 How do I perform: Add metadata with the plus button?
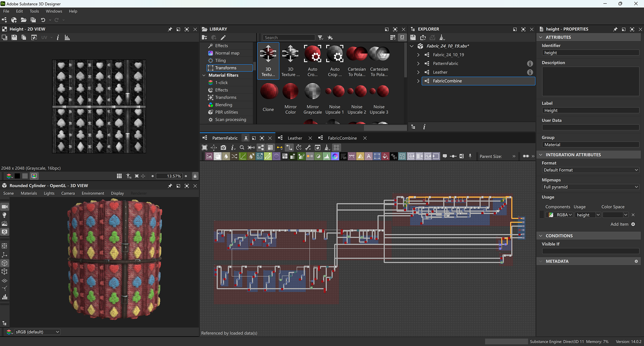pos(636,261)
